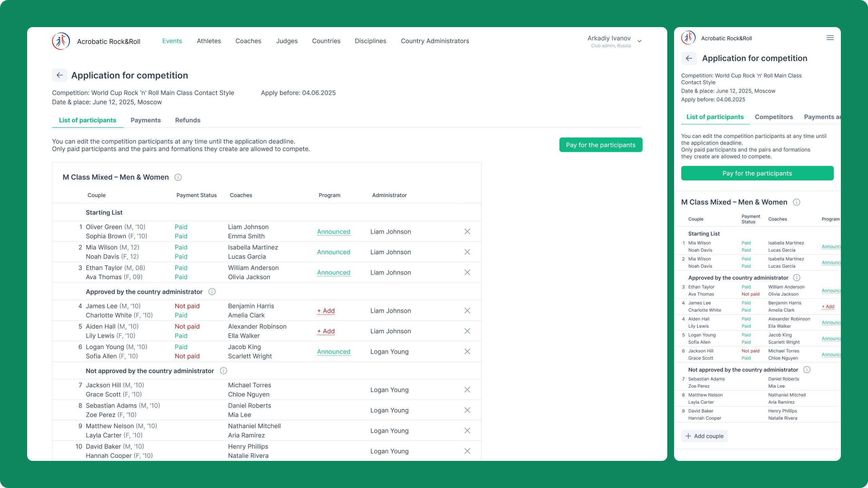This screenshot has height=488, width=868.
Task: Select the mobile List of participants tab
Action: 715,117
